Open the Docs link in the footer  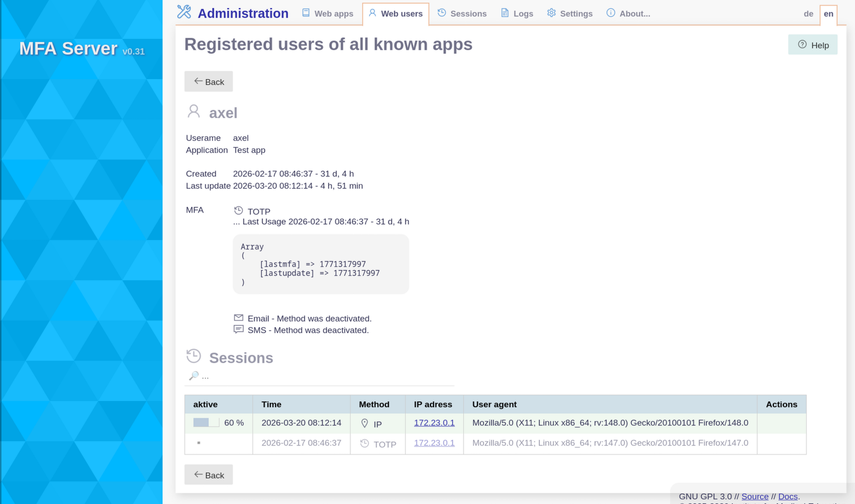[x=787, y=496]
